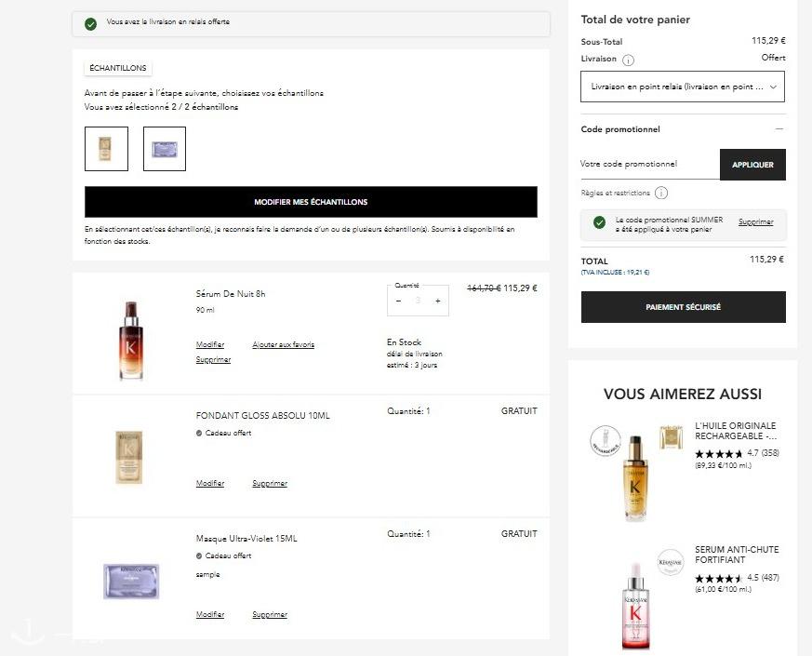Decrease Sérum De Nuit quantity with minus
The image size is (812, 656).
[399, 301]
